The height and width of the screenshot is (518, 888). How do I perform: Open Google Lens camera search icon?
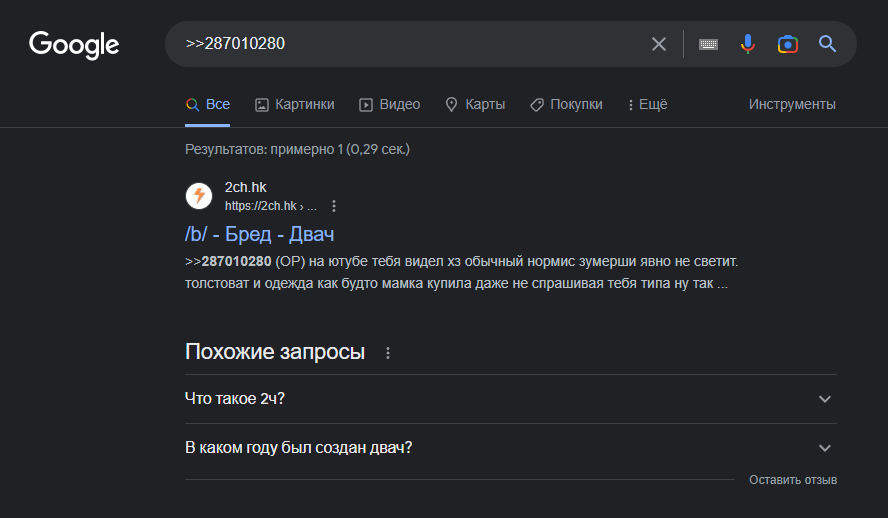(788, 44)
